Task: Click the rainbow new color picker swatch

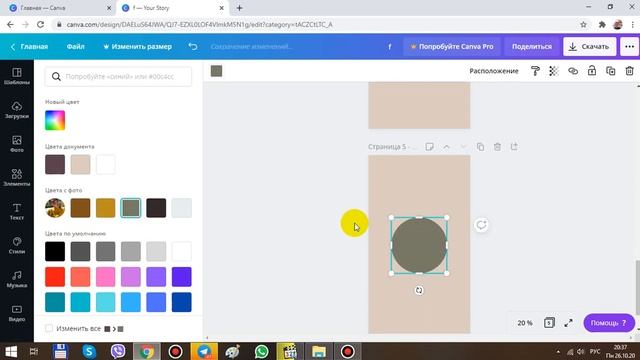Action: pyautogui.click(x=55, y=120)
